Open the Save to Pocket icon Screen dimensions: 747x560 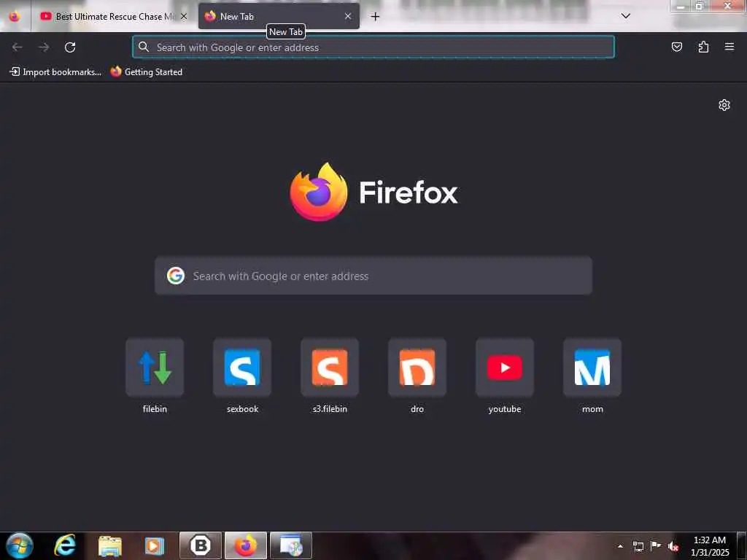pos(676,47)
